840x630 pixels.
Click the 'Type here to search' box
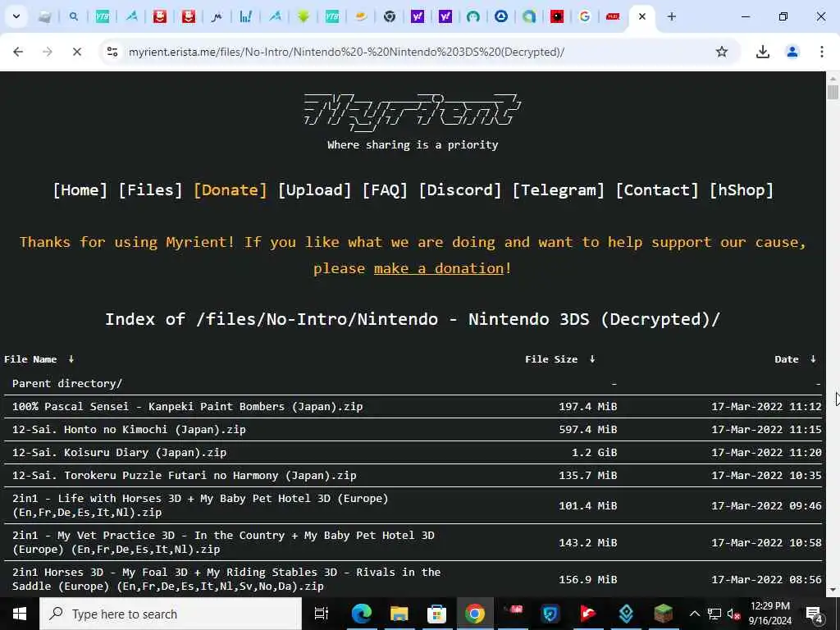coord(171,614)
